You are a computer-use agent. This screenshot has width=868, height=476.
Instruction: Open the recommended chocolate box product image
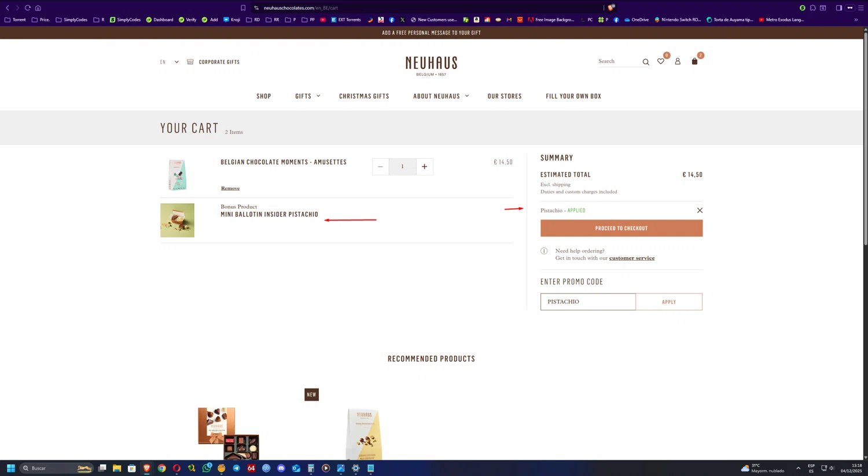(229, 433)
